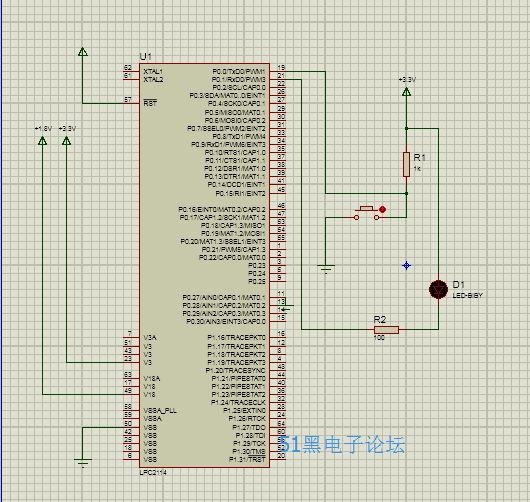
Task: Select the +1.8V power terminal arrow
Action: [x=43, y=140]
